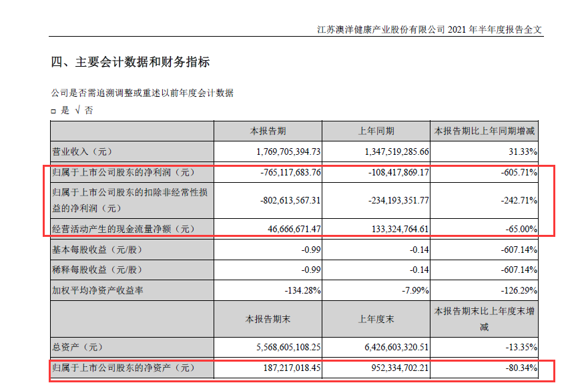The height and width of the screenshot is (383, 588).
Task: Click the percentage -80.34%
Action: (521, 368)
